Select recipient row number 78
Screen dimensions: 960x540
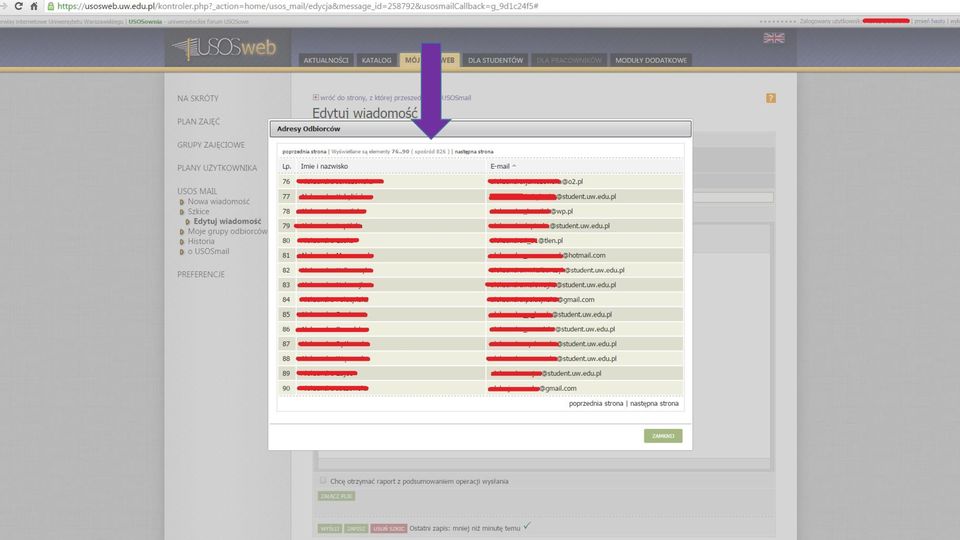coord(481,211)
